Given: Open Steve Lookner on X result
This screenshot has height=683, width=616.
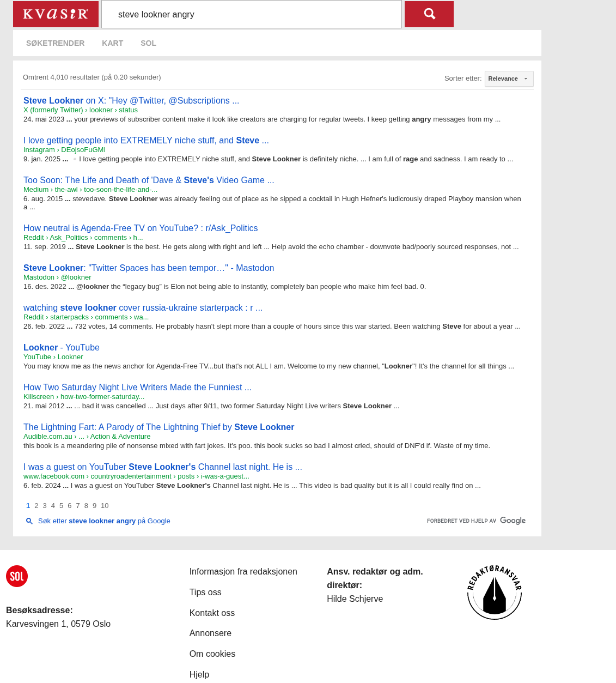Looking at the screenshot, I should [131, 100].
